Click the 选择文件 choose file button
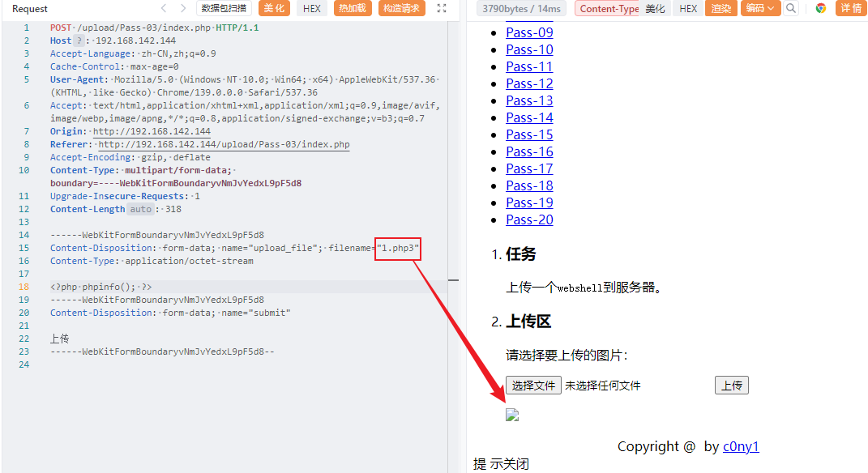Viewport: 868px width, 473px height. tap(533, 386)
